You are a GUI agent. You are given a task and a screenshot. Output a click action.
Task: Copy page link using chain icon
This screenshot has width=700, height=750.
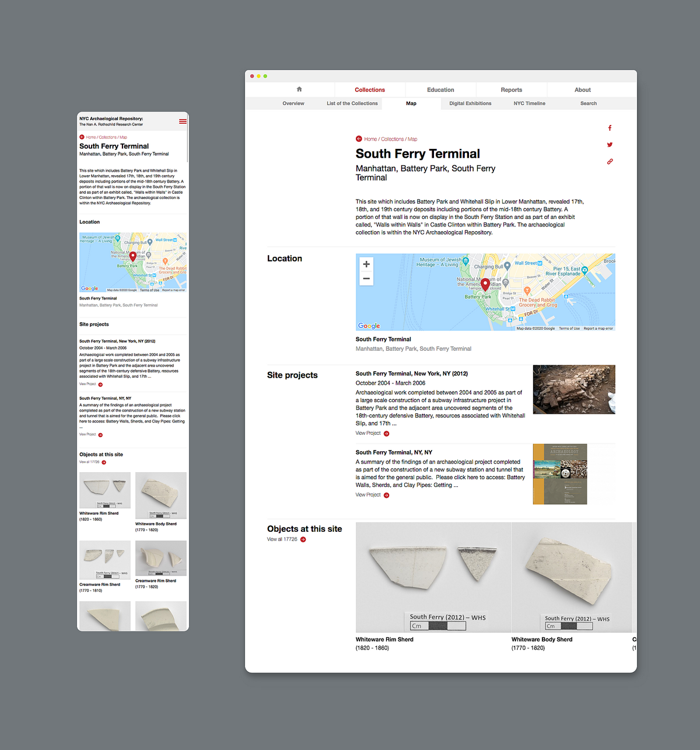(610, 162)
